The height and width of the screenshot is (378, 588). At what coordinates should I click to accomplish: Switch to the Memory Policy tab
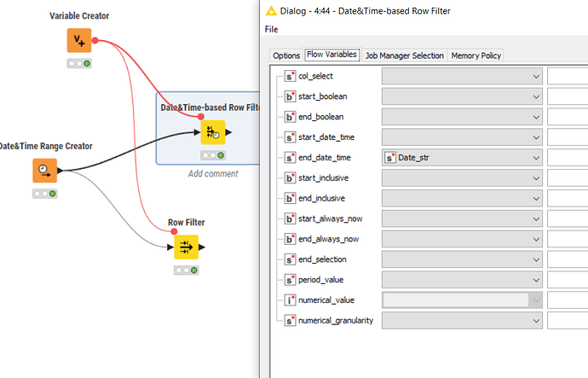[x=476, y=55]
